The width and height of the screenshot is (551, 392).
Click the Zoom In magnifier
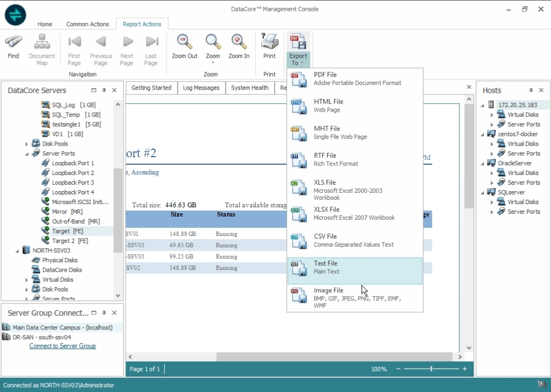[239, 42]
